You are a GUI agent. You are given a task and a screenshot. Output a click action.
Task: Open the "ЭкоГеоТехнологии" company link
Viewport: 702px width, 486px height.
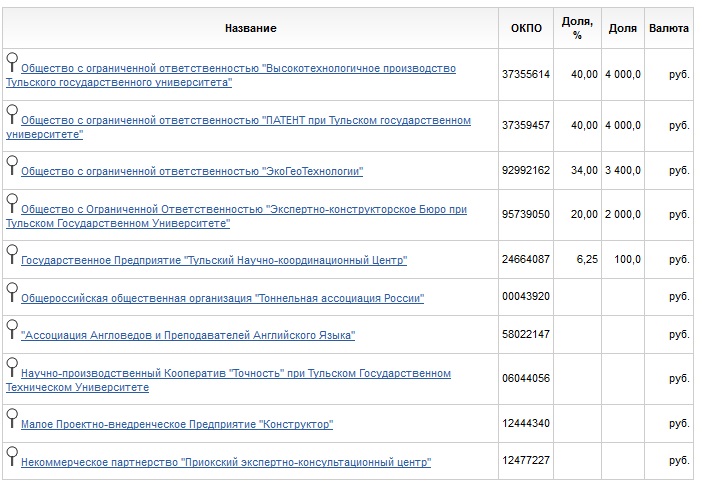(192, 171)
